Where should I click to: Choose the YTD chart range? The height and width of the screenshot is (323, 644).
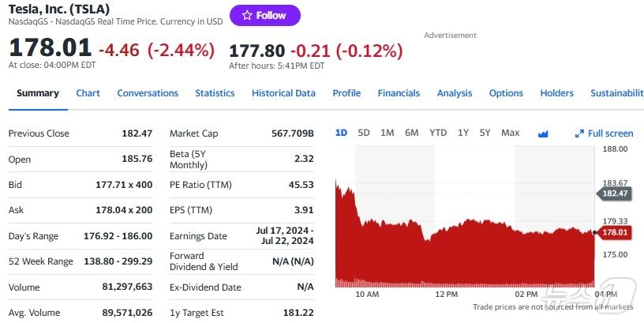(438, 133)
